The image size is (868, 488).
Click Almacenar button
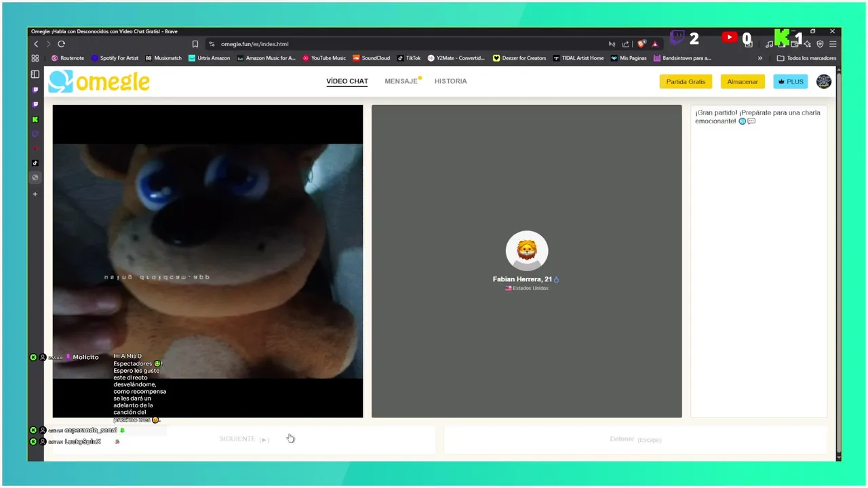pyautogui.click(x=743, y=81)
